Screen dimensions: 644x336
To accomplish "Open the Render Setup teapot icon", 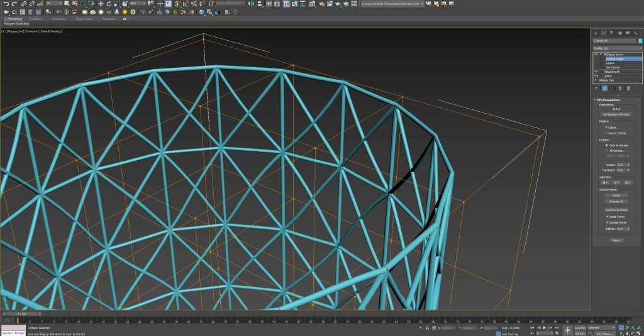I will coord(321,4).
